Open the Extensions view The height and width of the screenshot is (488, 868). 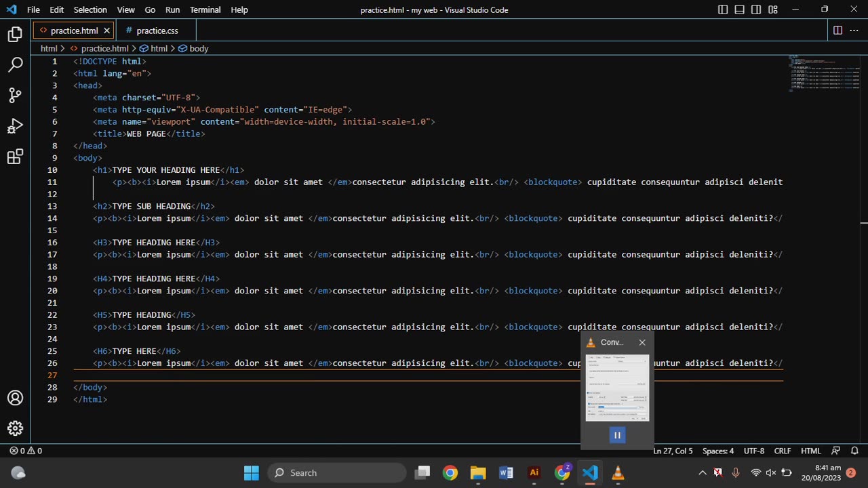pos(15,157)
